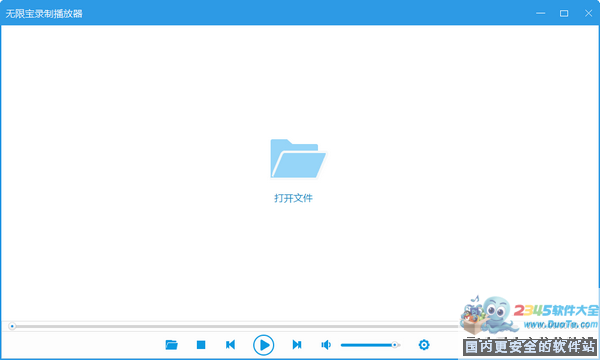Click the large center folder icon

point(298,158)
